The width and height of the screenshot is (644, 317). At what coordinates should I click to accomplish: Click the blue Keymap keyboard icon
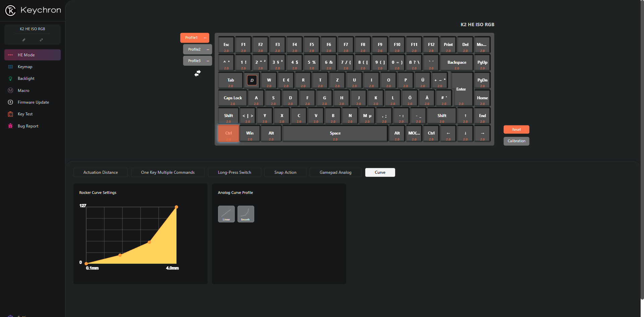click(10, 67)
